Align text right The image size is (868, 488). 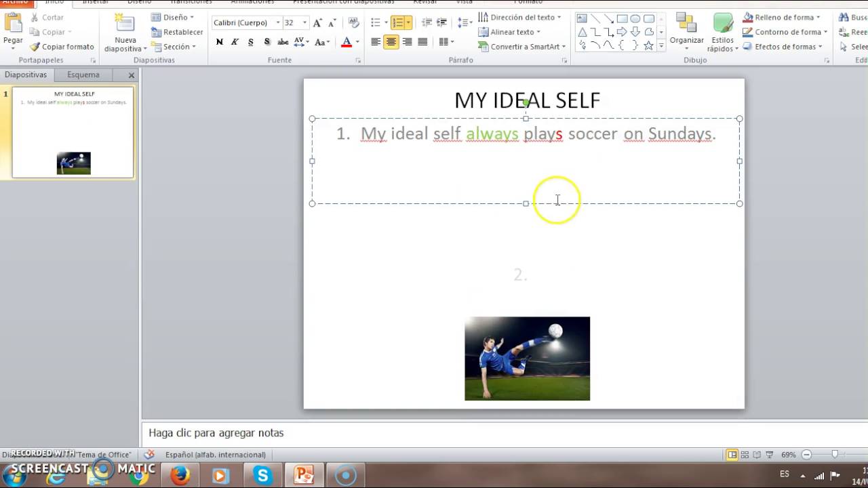click(x=407, y=42)
